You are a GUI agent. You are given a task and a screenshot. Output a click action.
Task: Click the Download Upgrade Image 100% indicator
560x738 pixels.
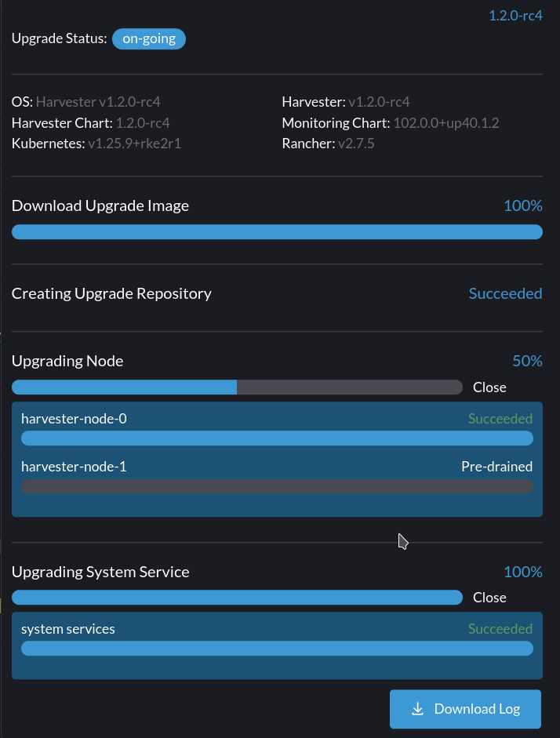(522, 205)
